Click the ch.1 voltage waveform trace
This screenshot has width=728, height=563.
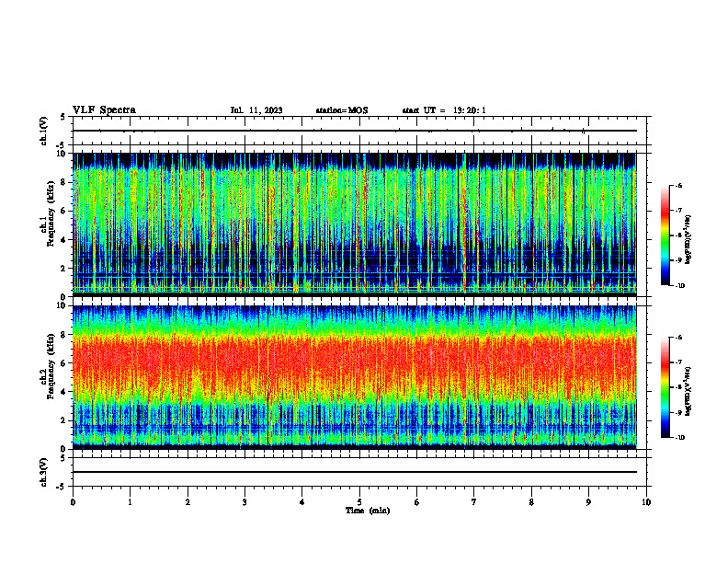355,131
